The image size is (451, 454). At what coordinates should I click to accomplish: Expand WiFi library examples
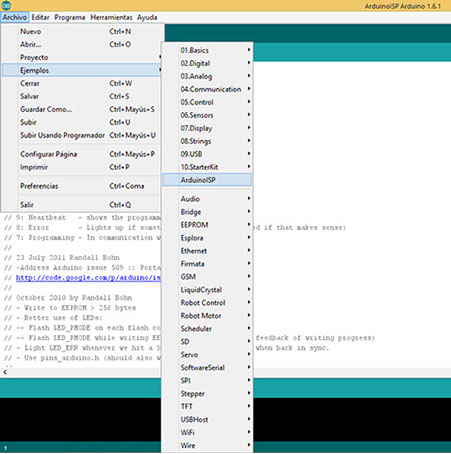pos(207,433)
